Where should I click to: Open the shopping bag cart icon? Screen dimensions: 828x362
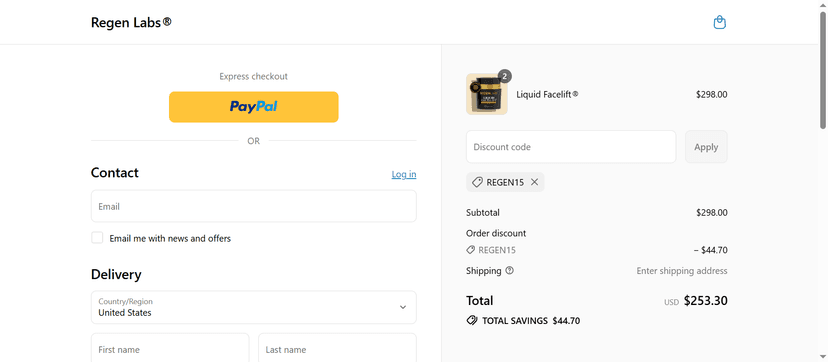click(719, 23)
